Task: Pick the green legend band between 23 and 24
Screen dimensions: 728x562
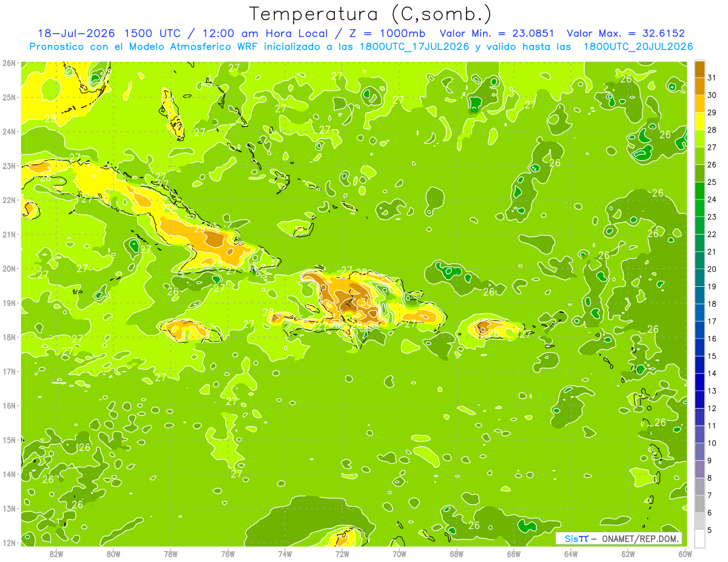Action: click(x=699, y=208)
